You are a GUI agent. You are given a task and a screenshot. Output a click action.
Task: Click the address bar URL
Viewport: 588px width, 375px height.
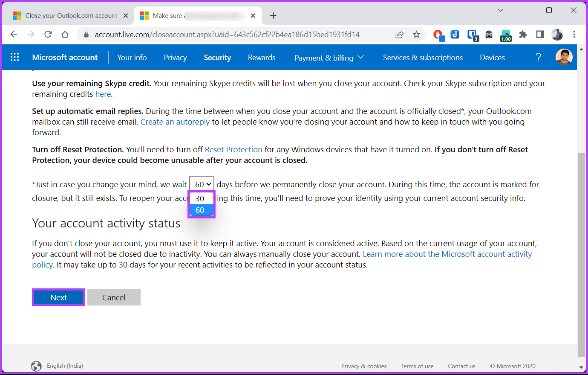pos(227,35)
